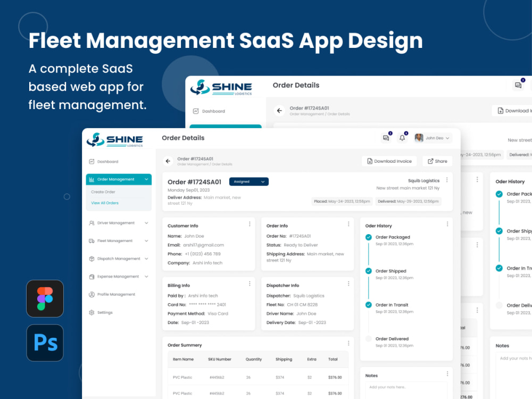Open the three-dot menu on Oder History card in front window
This screenshot has height=399, width=532.
coord(447,224)
